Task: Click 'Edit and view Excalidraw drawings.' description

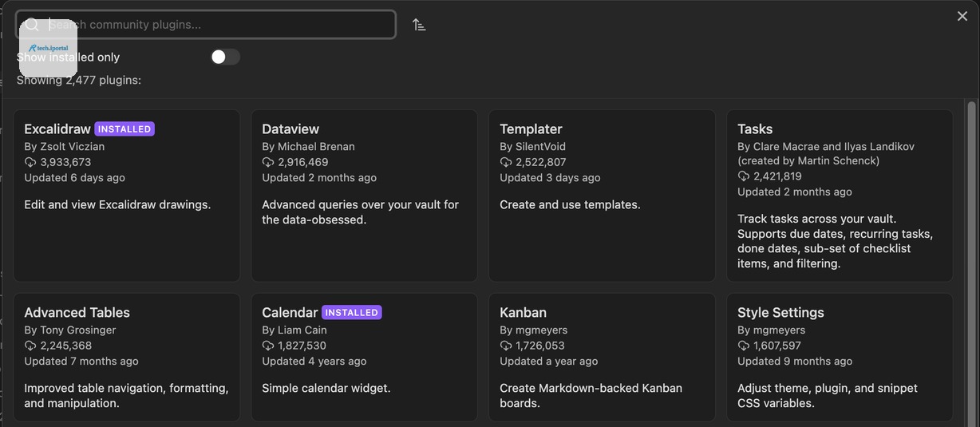Action: coord(117,205)
